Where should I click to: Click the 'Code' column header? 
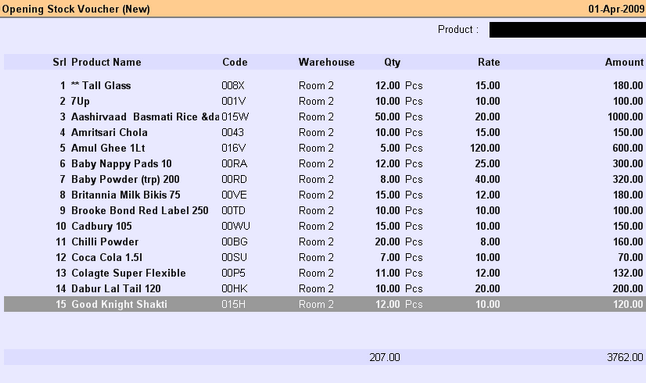[235, 62]
